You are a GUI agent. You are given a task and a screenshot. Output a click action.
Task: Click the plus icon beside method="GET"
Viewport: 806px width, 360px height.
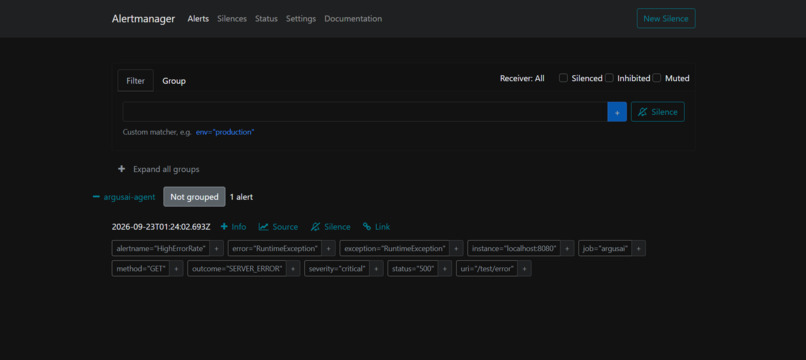click(176, 268)
